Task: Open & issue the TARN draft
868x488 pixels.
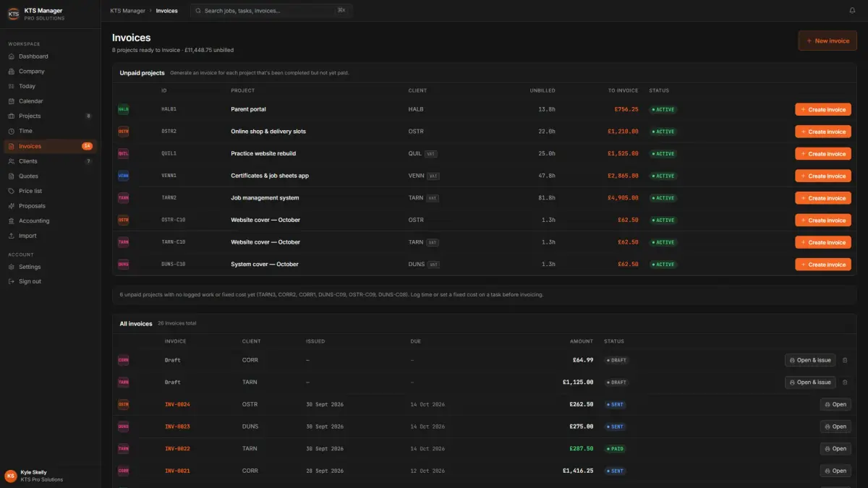Action: pyautogui.click(x=810, y=382)
